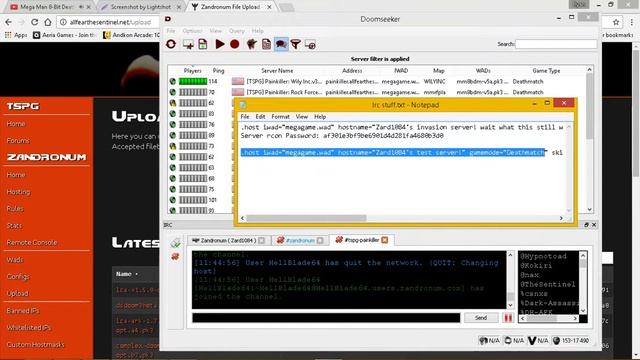Click the Server details monitor icon
The image size is (640, 360).
tap(310, 44)
